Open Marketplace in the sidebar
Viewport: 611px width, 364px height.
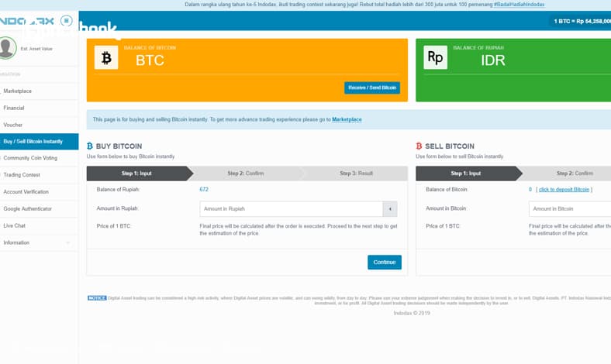pyautogui.click(x=39, y=91)
